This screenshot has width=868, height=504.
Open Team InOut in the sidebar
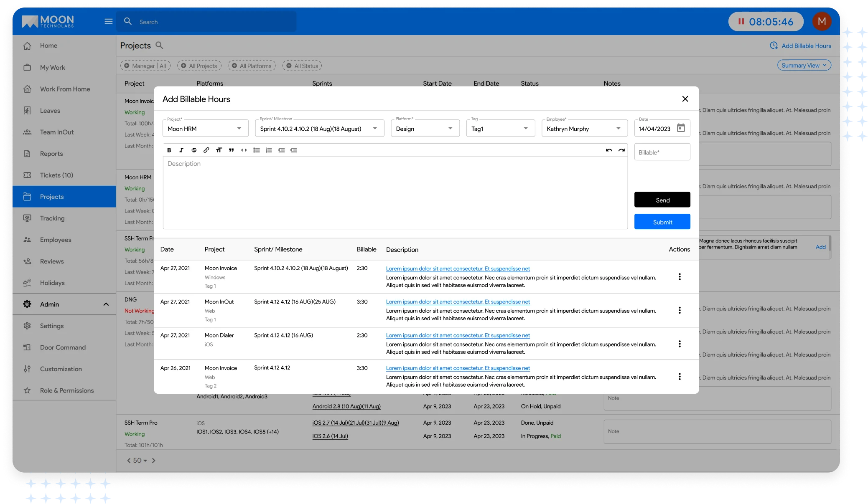point(64,132)
